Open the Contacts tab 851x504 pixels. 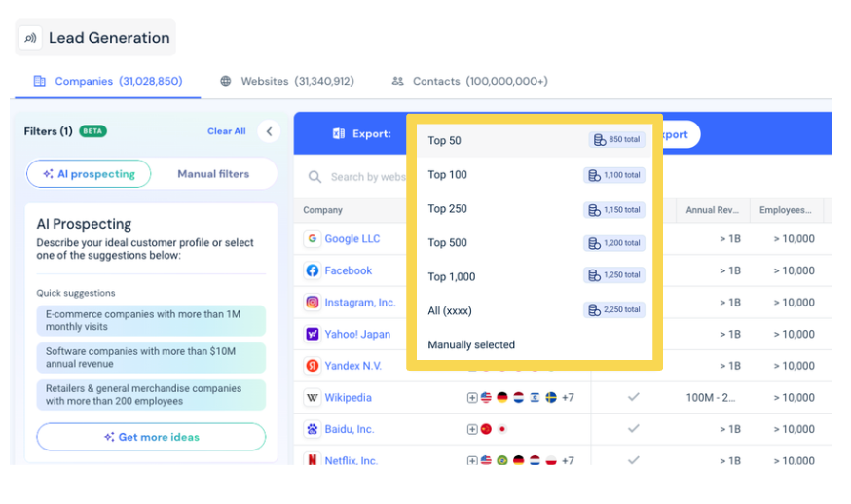pyautogui.click(x=469, y=81)
